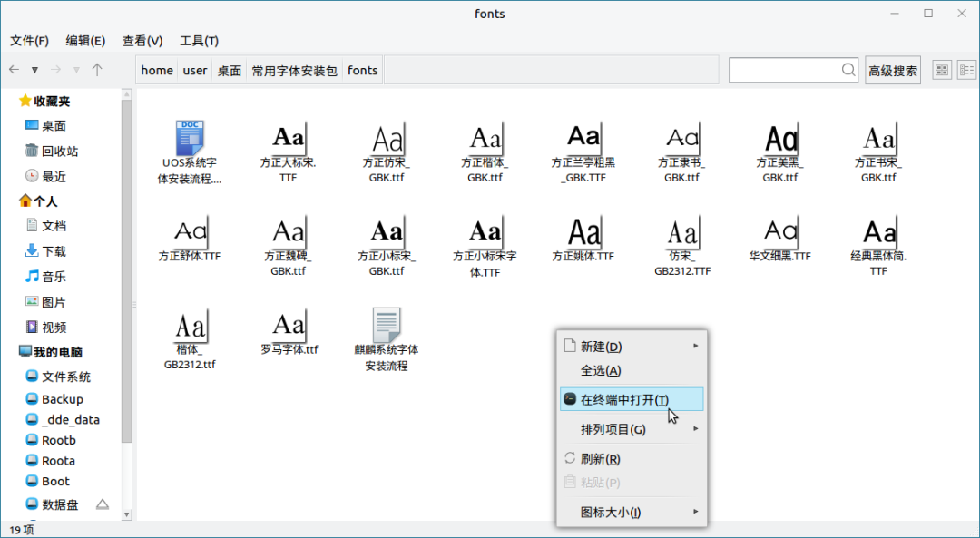Select the 方正楷体_GBK.ttf font file
The height and width of the screenshot is (538, 980).
pyautogui.click(x=485, y=153)
